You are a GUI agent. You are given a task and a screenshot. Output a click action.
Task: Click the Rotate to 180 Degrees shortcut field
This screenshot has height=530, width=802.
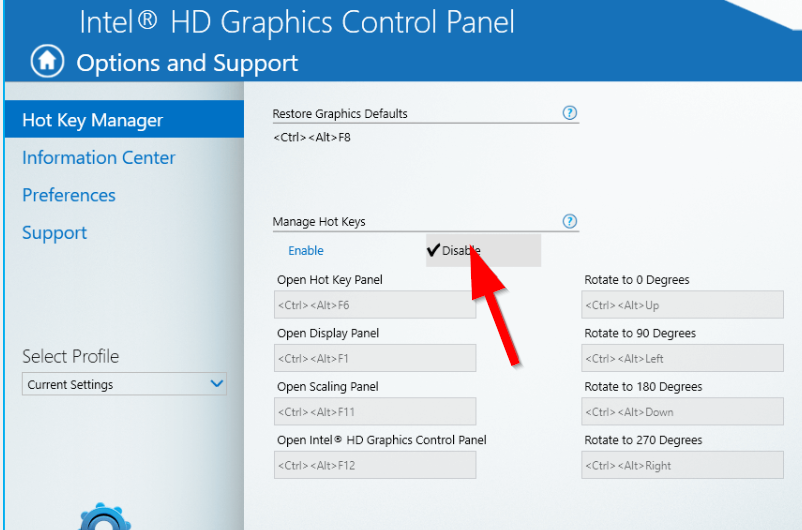682,411
